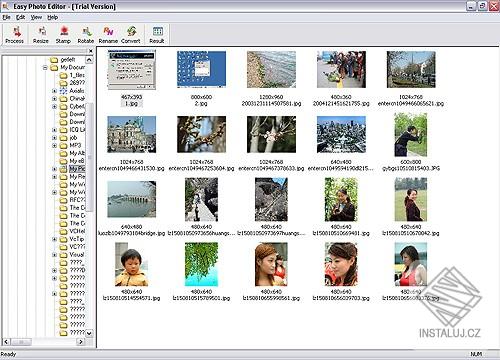Click folder tree scroll-right arrow
Viewport: 500px width, 360px height.
[81, 342]
